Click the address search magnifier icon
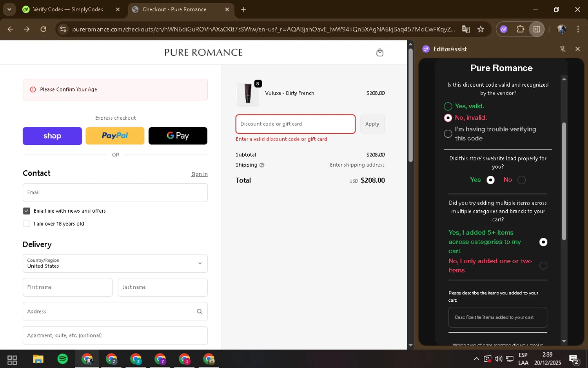Viewport: 588px width, 368px height. pos(200,312)
